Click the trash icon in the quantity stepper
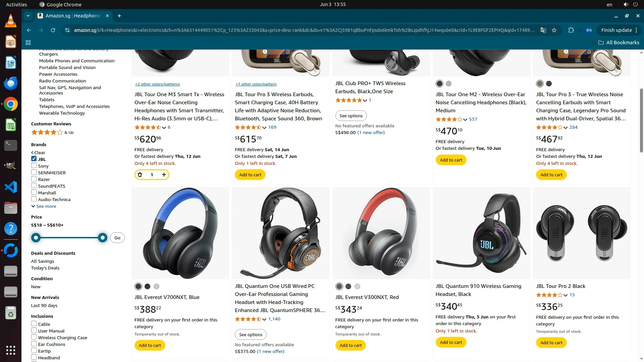 pyautogui.click(x=140, y=175)
